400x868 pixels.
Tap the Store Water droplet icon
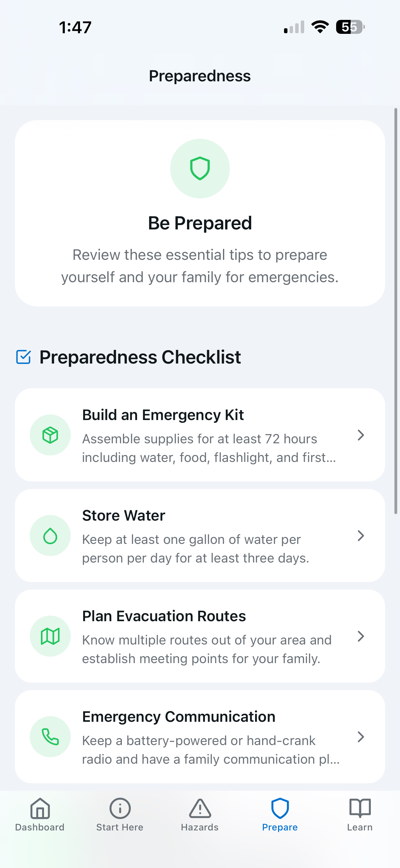point(50,536)
